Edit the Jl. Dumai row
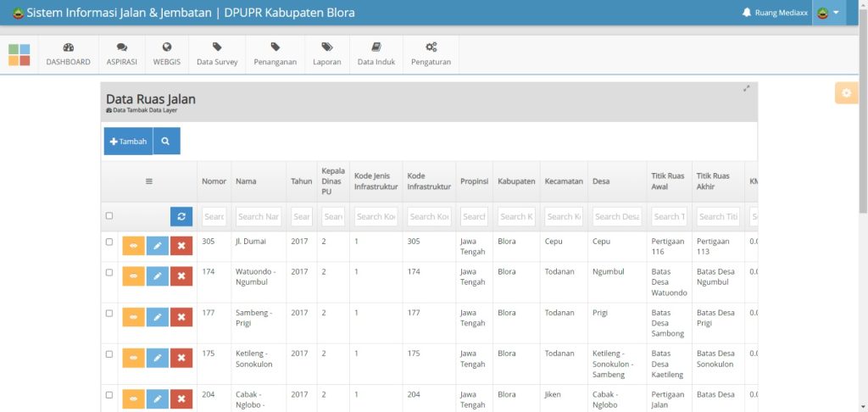This screenshot has width=868, height=412. (157, 246)
